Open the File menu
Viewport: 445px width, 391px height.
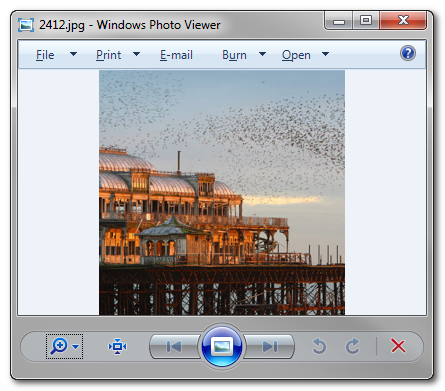[x=45, y=55]
